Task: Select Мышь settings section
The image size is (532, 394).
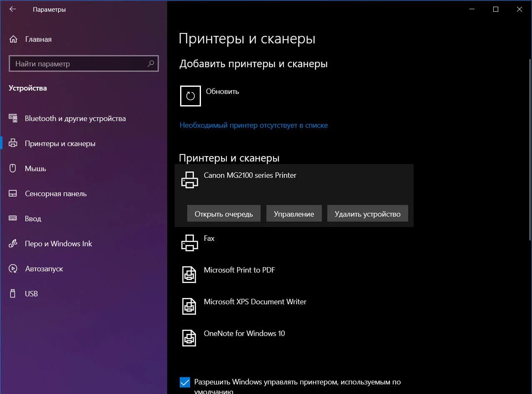Action: [35, 169]
